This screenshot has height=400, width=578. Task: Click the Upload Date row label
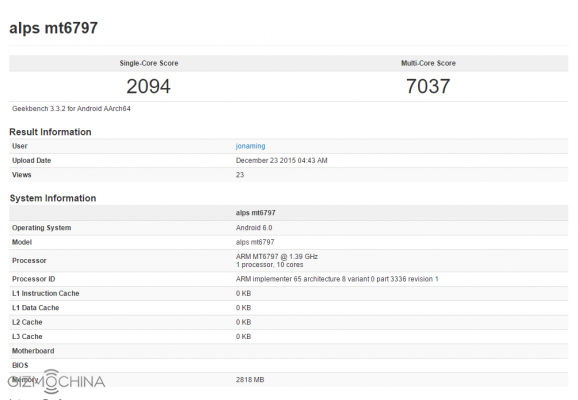(x=31, y=160)
